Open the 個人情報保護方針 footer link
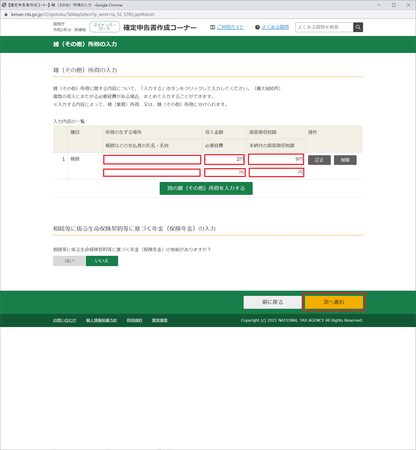 [x=101, y=320]
